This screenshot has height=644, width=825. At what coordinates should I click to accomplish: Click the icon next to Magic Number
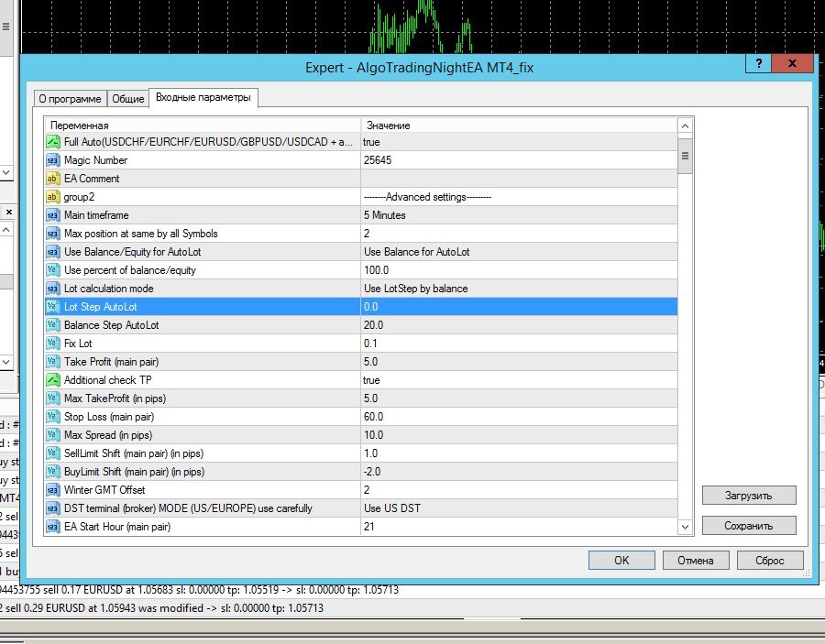[52, 160]
